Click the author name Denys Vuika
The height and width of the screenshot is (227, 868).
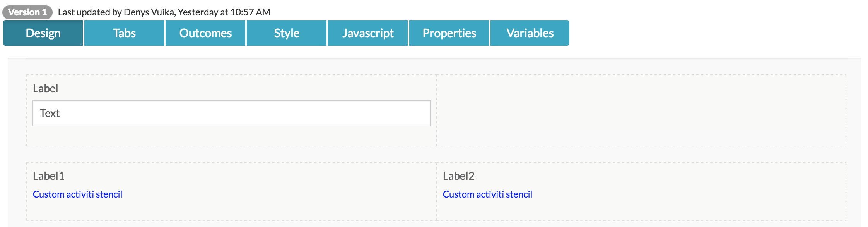[149, 12]
